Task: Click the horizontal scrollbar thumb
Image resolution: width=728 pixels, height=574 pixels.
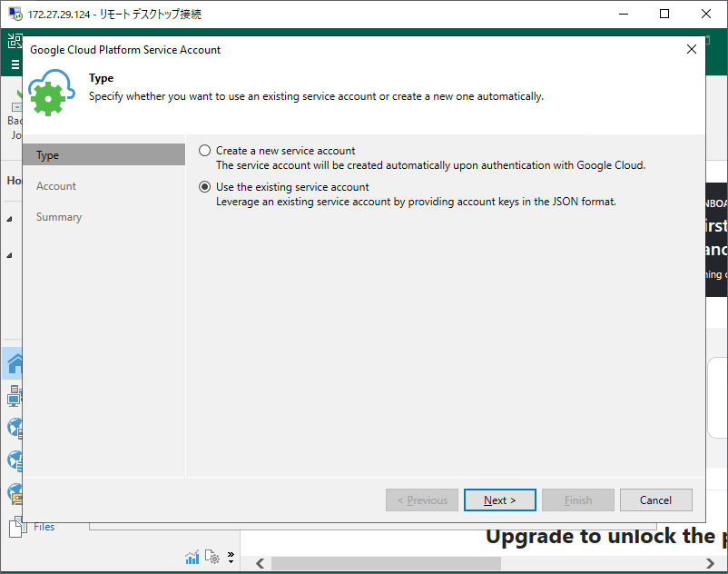Action: pos(386,563)
